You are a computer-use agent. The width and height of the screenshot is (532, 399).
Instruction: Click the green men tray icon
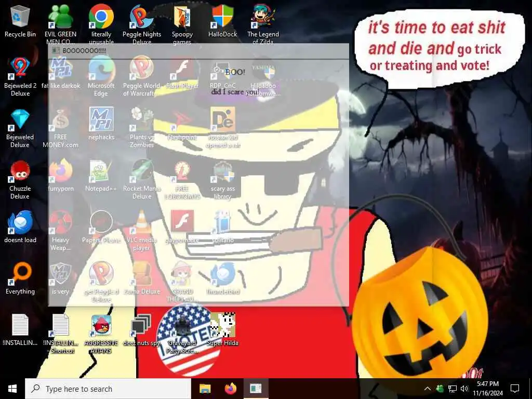[440, 389]
